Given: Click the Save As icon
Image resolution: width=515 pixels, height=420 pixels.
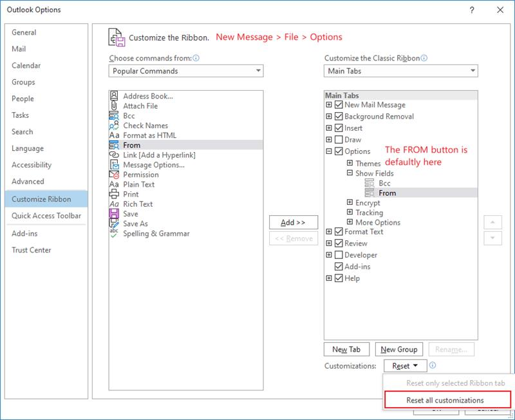Looking at the screenshot, I should (x=114, y=224).
